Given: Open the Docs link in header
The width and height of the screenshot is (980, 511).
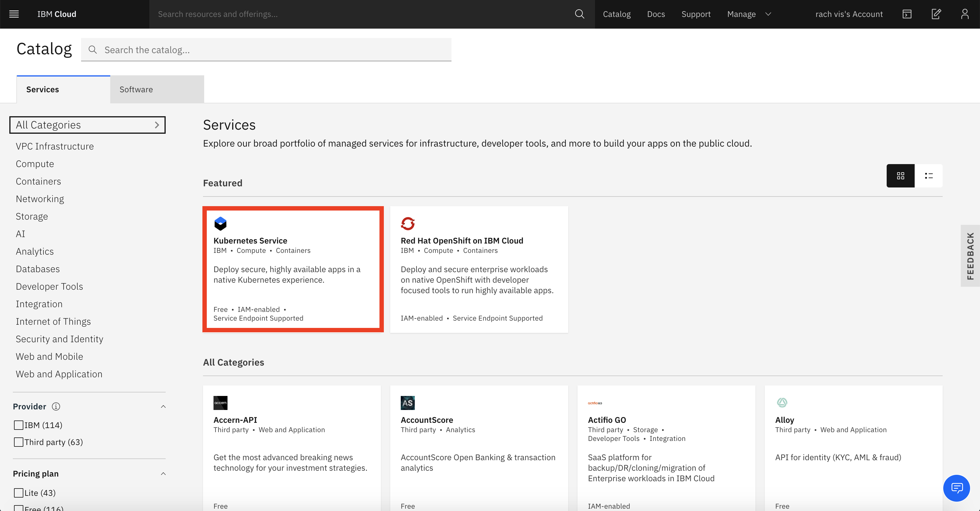Looking at the screenshot, I should tap(656, 14).
